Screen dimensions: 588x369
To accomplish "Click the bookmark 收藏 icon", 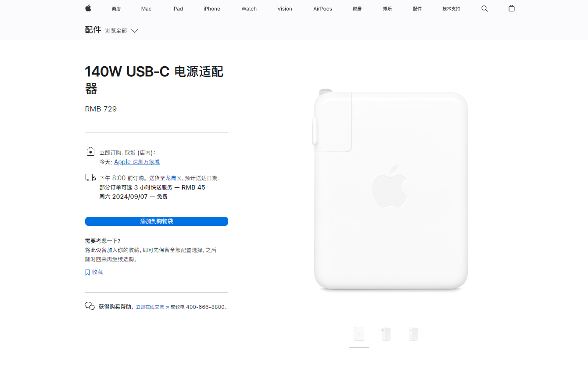I will point(87,272).
